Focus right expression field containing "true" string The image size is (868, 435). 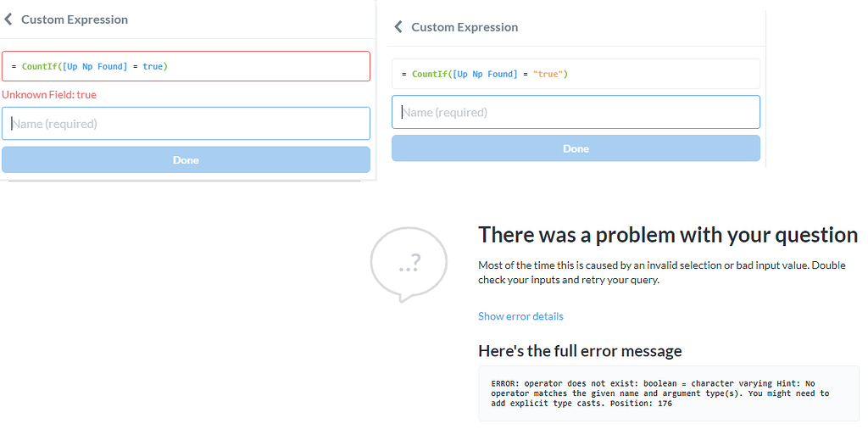point(576,74)
